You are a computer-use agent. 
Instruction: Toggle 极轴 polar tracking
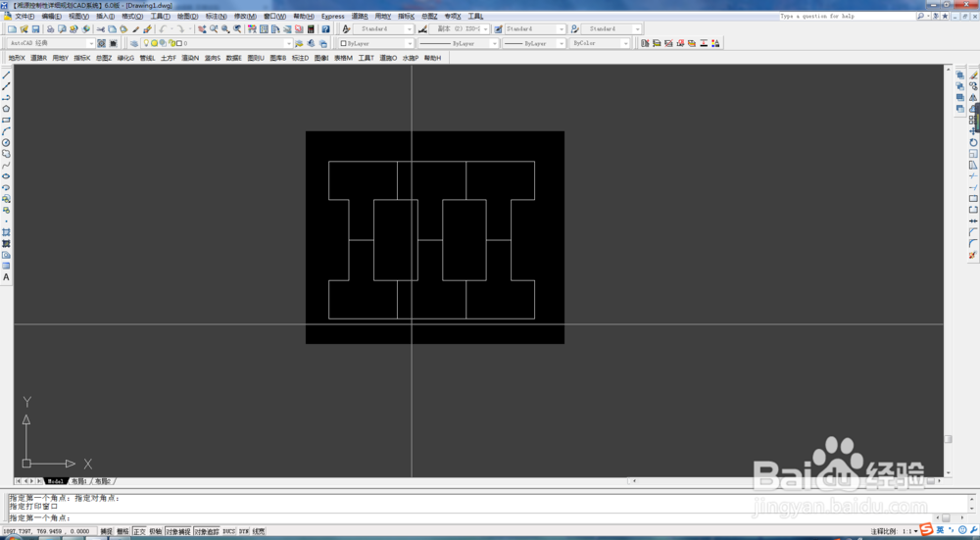156,532
